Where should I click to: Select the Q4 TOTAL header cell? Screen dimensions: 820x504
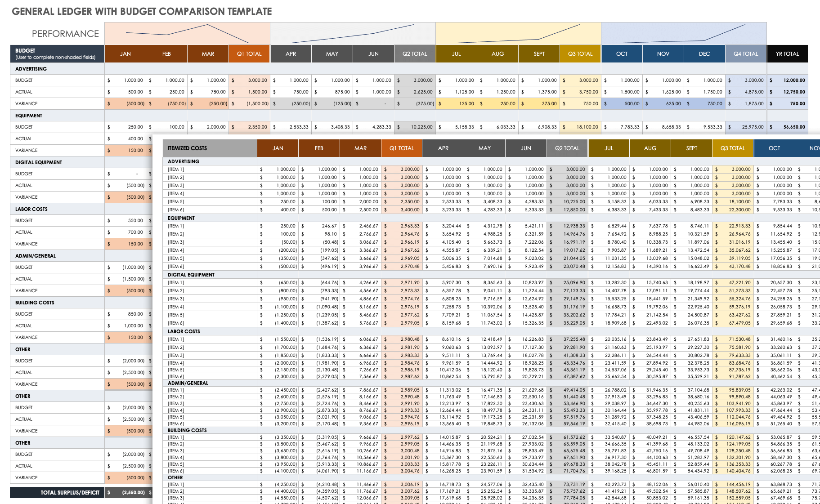click(x=746, y=54)
